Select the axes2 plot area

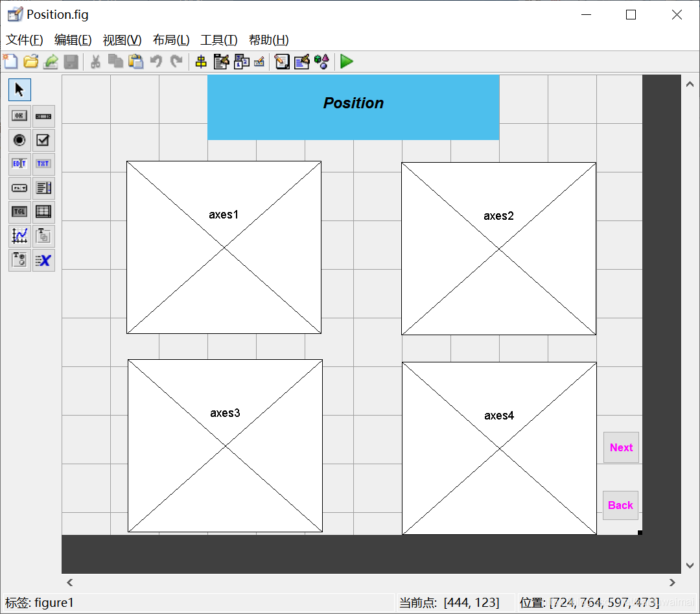tap(498, 248)
